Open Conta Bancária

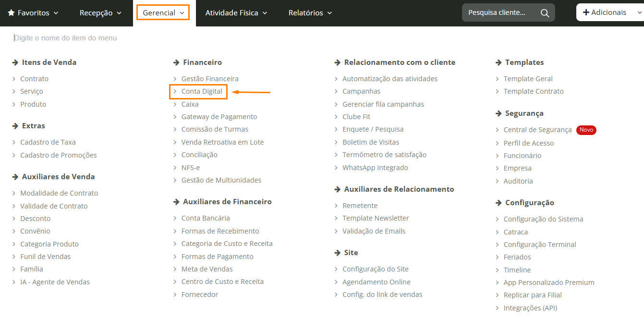[206, 218]
